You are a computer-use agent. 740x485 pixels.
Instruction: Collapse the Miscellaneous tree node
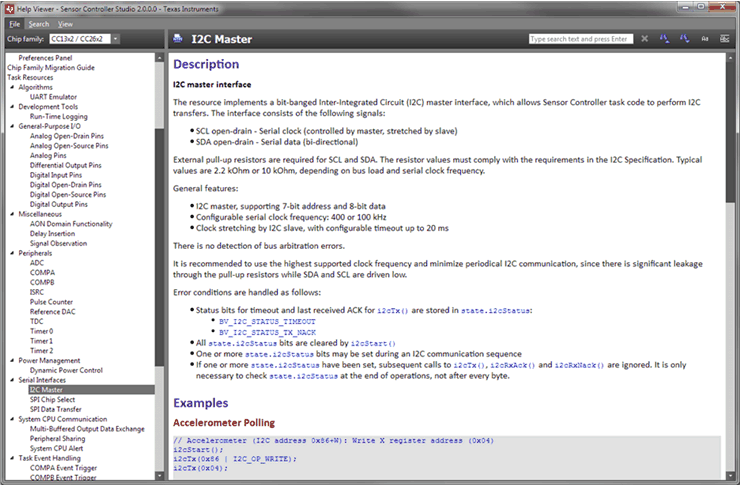pyautogui.click(x=12, y=214)
